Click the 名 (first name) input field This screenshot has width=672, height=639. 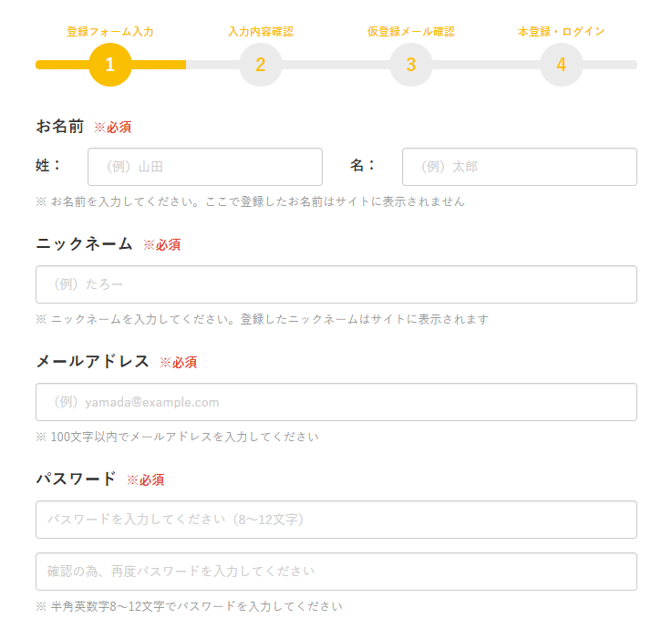point(519,167)
